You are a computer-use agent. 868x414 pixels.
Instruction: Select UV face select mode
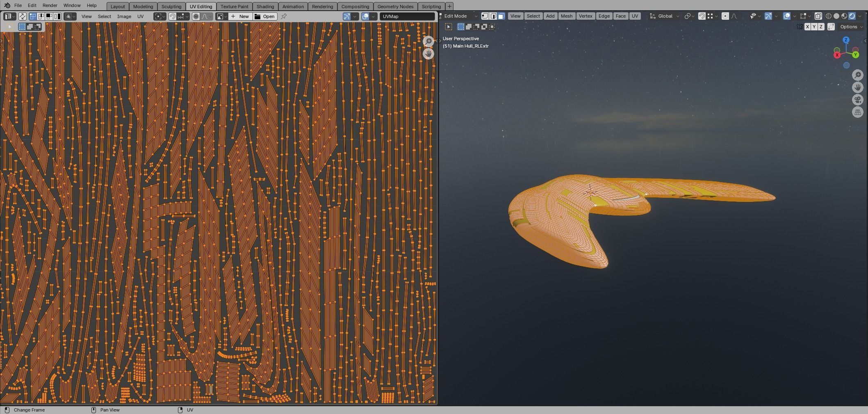coord(49,16)
